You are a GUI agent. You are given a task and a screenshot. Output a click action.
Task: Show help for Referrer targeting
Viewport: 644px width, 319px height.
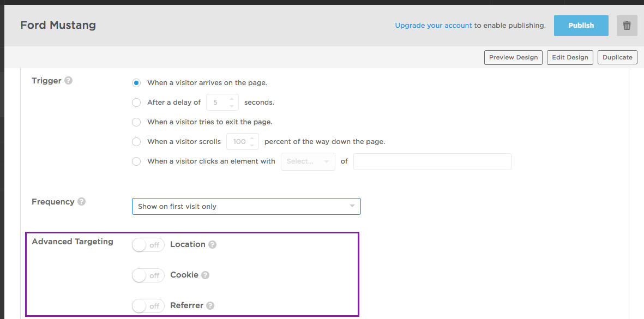click(x=210, y=305)
